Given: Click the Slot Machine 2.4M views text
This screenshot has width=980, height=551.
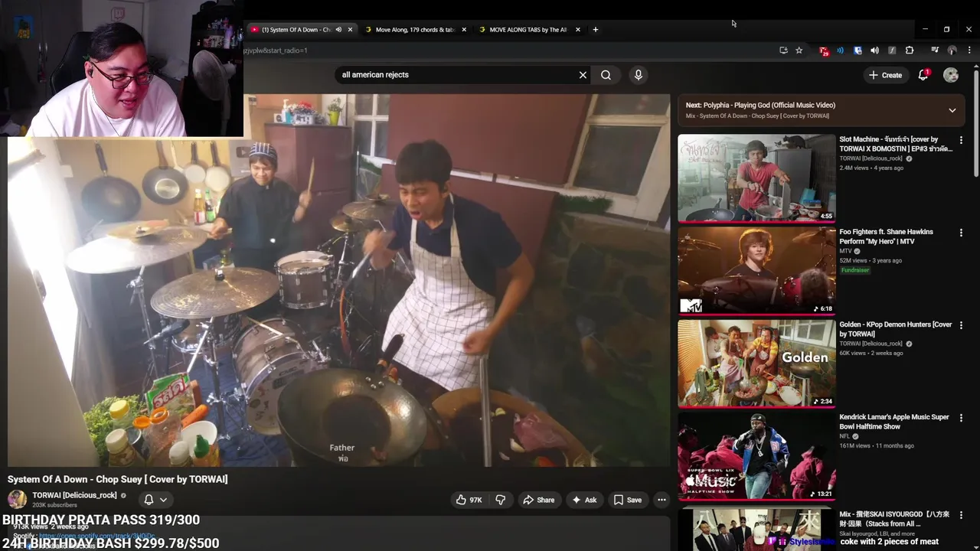Looking at the screenshot, I should (856, 168).
